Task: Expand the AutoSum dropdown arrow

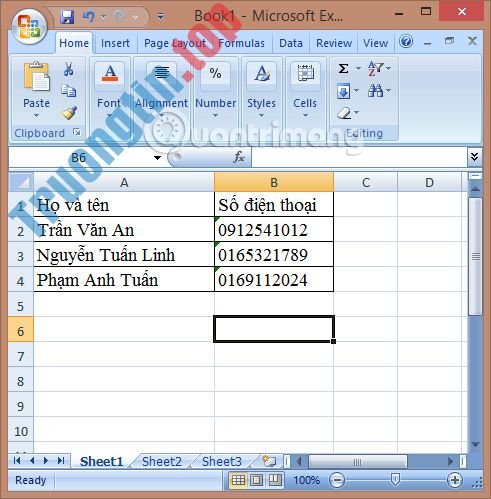Action: point(358,69)
